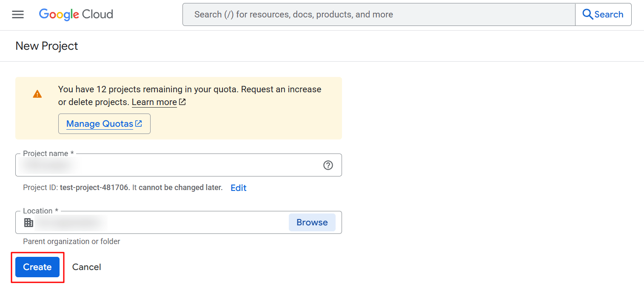Click the blue Create button
This screenshot has height=290, width=644.
[x=37, y=267]
